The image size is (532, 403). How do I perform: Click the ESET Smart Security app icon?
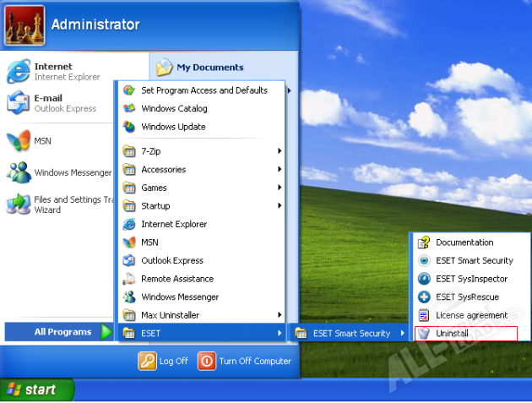[424, 260]
